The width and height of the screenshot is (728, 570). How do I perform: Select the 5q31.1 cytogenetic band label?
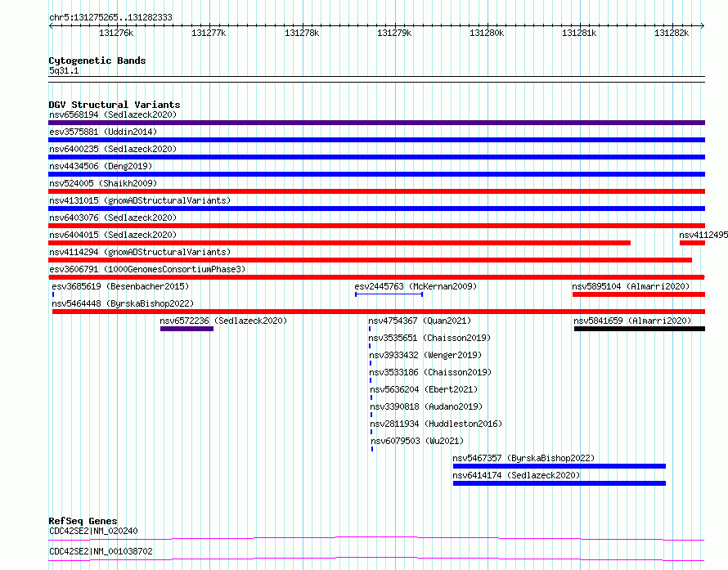tap(64, 70)
